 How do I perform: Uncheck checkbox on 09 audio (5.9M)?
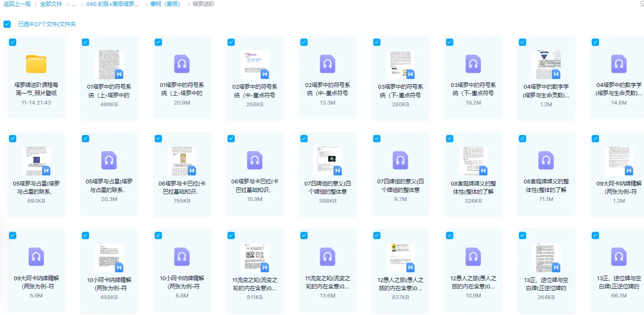tap(12, 235)
